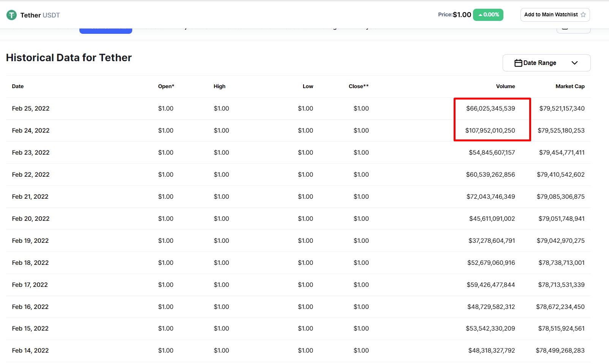The height and width of the screenshot is (364, 609).
Task: Click the Tether USDT name in header
Action: (40, 15)
